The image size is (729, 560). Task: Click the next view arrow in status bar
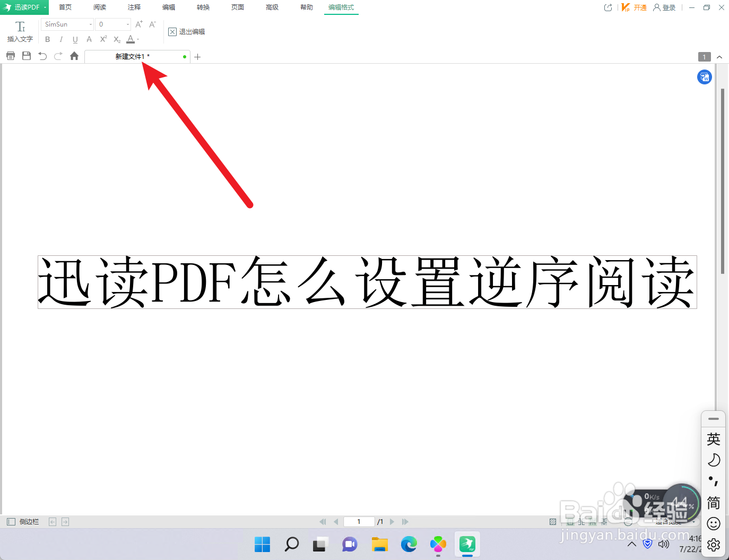65,522
